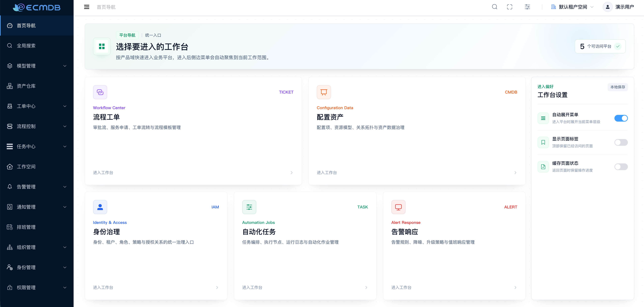This screenshot has width=644, height=307.
Task: Expand 通知管理 chevron in sidebar
Action: 65,207
